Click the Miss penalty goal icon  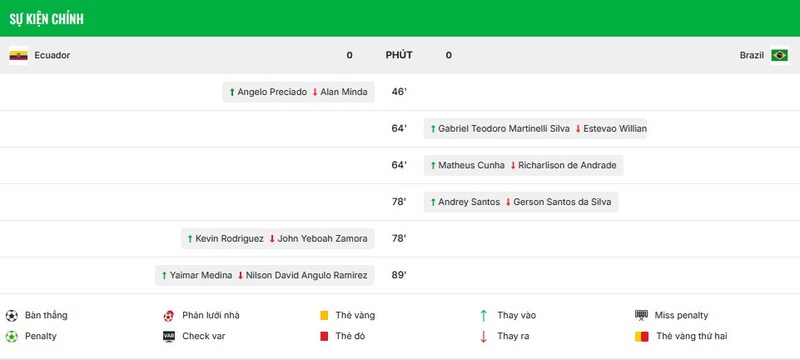[641, 315]
